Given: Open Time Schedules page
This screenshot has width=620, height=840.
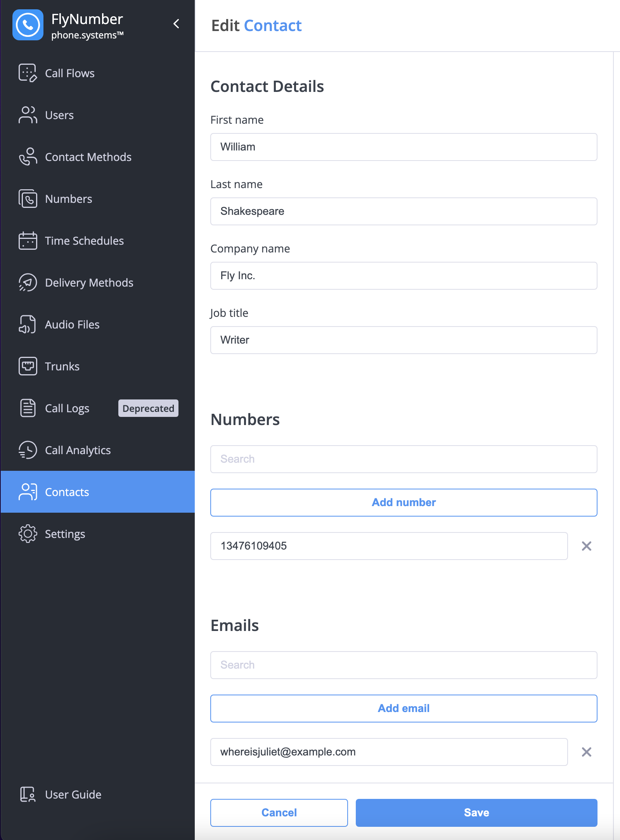Looking at the screenshot, I should (x=84, y=241).
